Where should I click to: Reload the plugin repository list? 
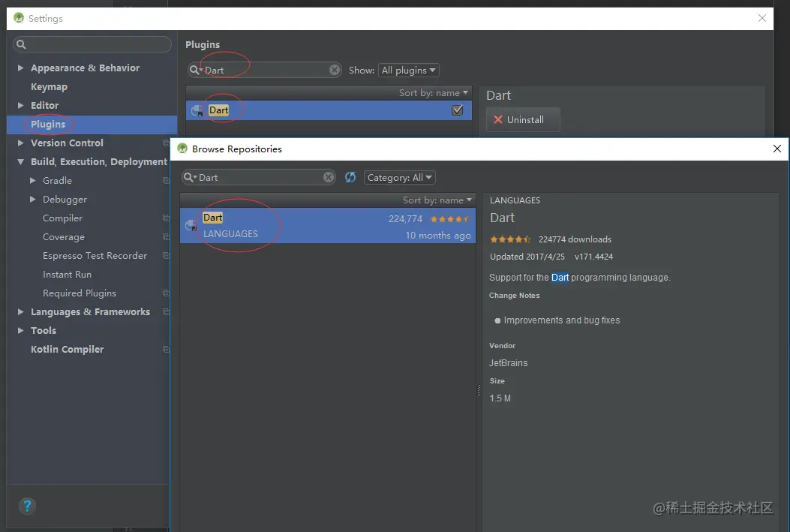(350, 177)
